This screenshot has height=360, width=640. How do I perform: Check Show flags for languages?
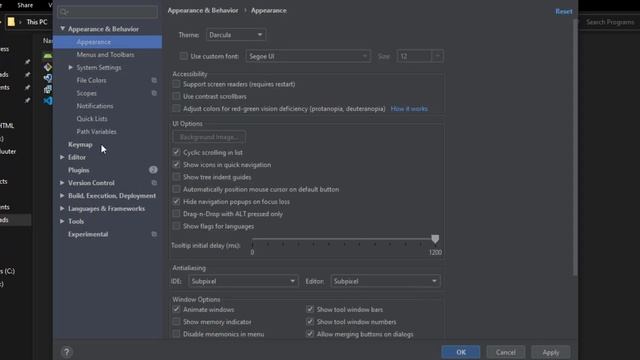(x=176, y=226)
